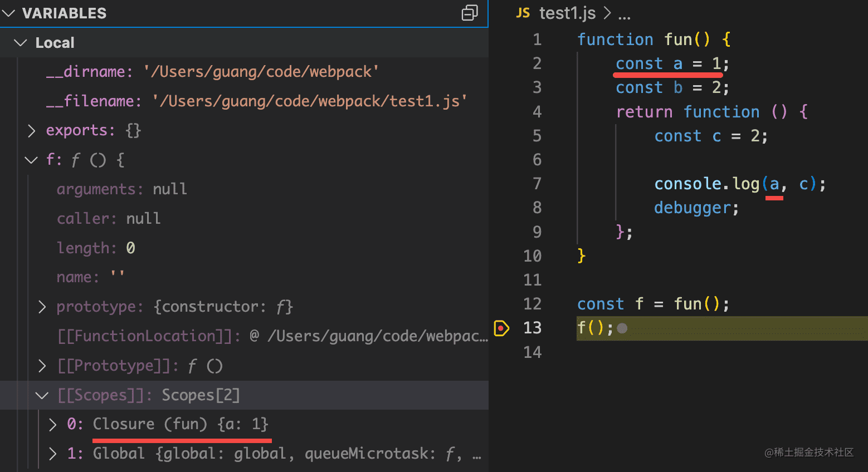Click the inline breakpoint dot after f();

click(622, 328)
